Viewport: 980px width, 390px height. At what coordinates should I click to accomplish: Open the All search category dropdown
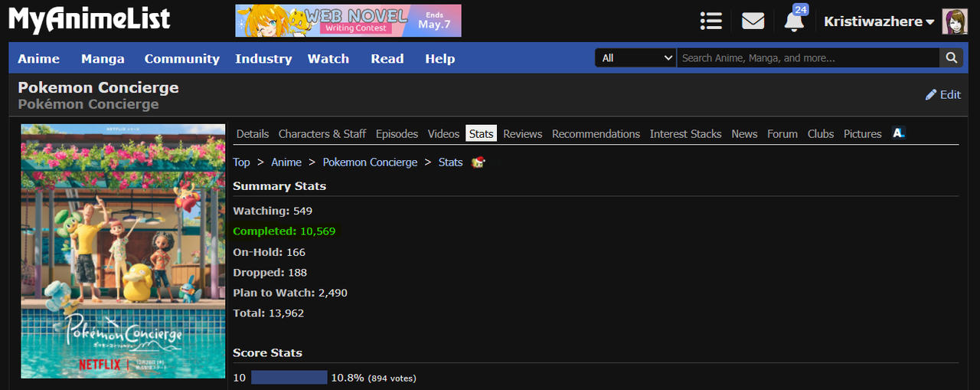[x=635, y=57]
